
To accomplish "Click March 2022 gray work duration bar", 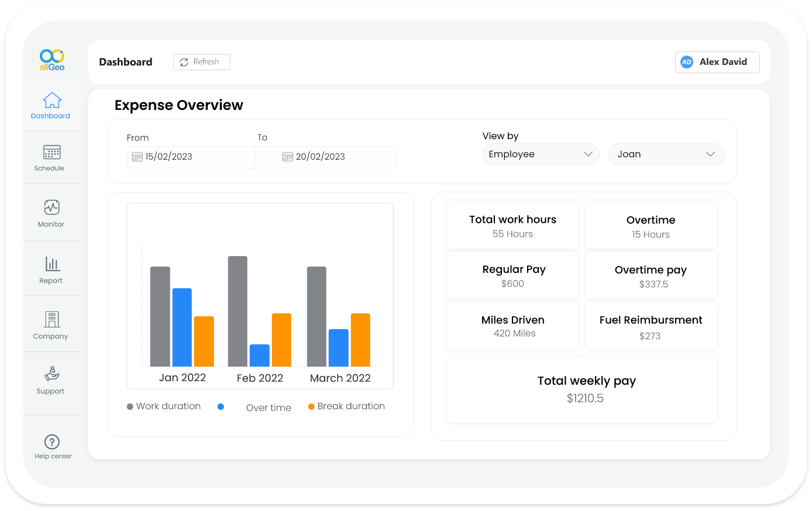I will tap(316, 316).
